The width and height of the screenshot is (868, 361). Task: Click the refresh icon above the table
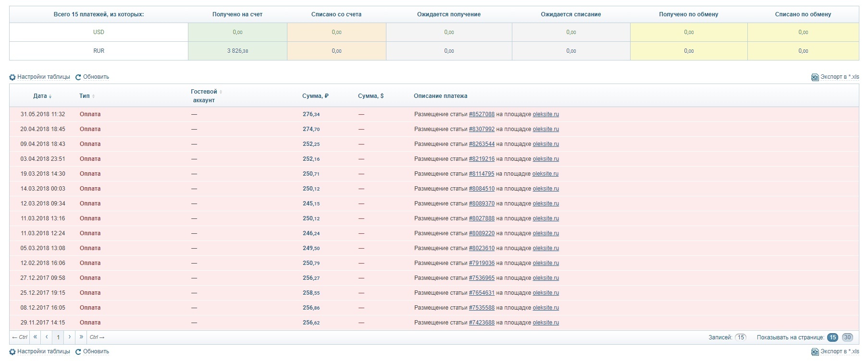click(x=78, y=77)
